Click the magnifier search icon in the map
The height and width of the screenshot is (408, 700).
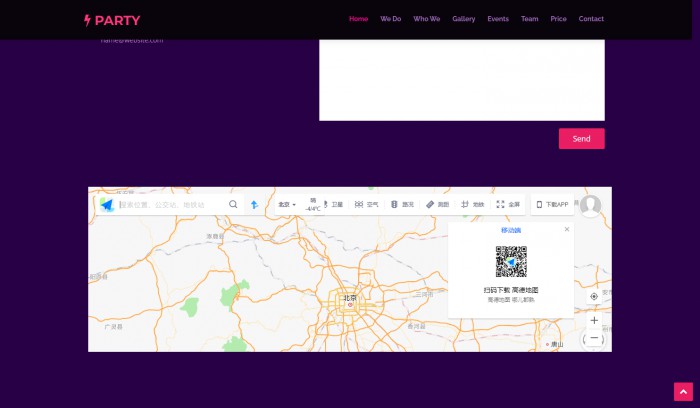click(x=233, y=204)
